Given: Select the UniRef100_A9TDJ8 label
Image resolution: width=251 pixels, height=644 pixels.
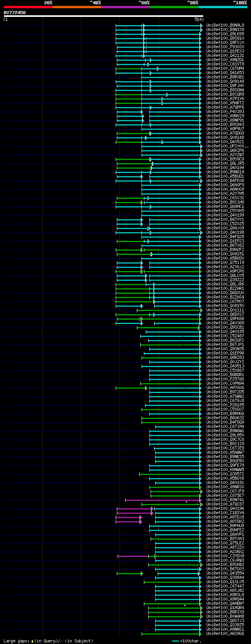Looking at the screenshot, I should [x=225, y=517].
